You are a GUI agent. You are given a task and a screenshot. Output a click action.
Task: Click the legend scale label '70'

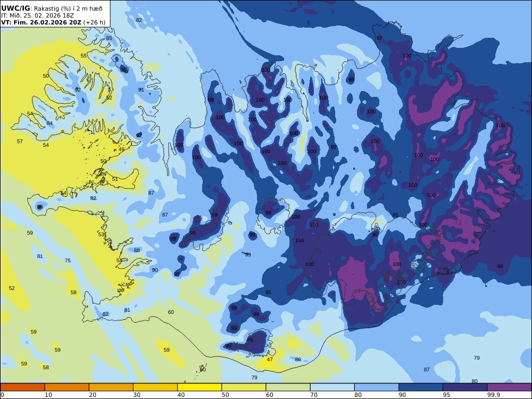click(314, 395)
